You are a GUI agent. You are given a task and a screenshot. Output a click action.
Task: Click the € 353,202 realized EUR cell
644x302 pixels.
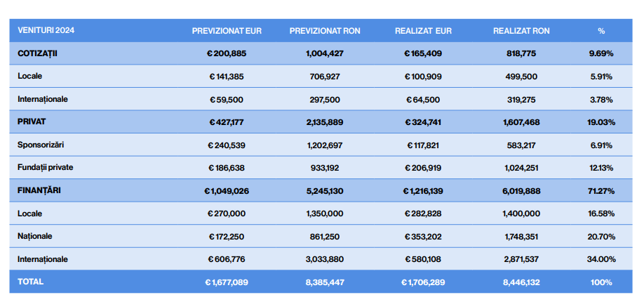pos(422,236)
